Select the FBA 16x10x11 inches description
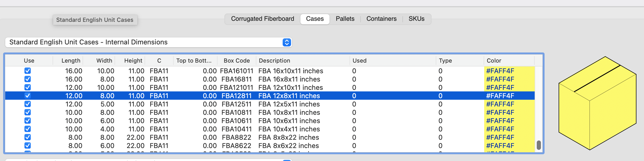 (291, 71)
